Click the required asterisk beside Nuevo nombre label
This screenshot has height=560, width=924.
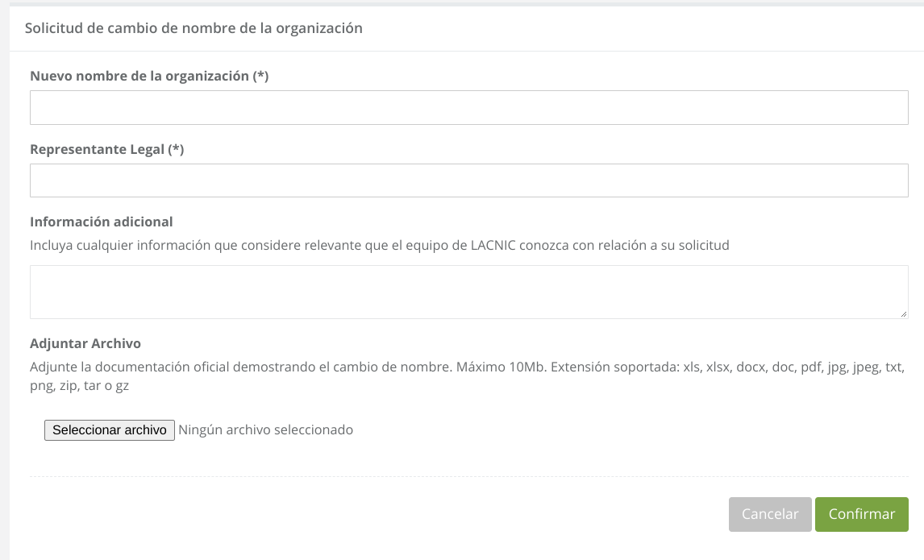point(260,76)
